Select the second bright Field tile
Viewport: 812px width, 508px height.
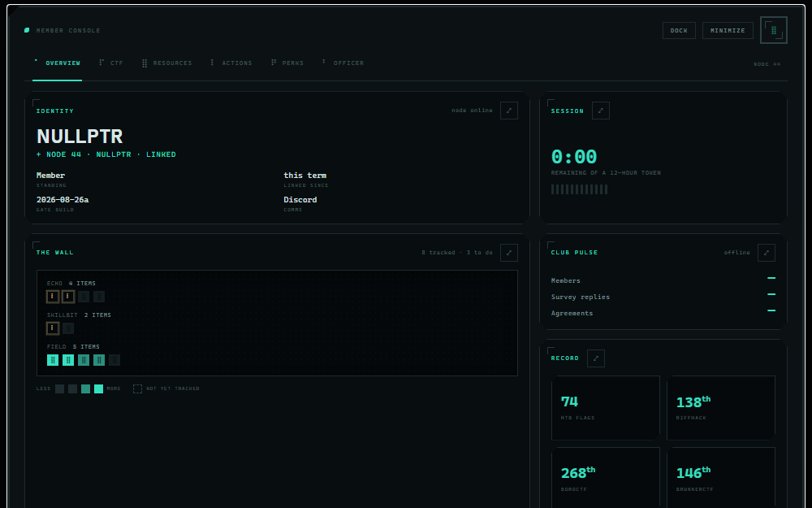point(68,360)
